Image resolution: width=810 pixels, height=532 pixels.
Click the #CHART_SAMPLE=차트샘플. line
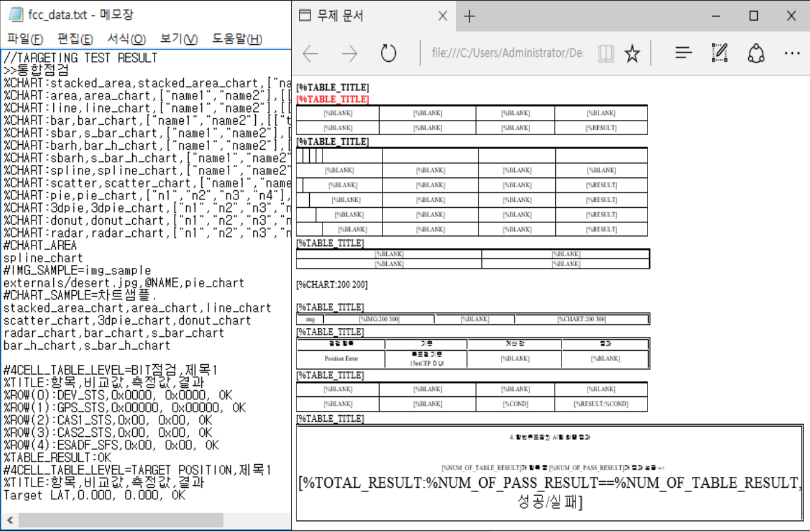coord(80,295)
